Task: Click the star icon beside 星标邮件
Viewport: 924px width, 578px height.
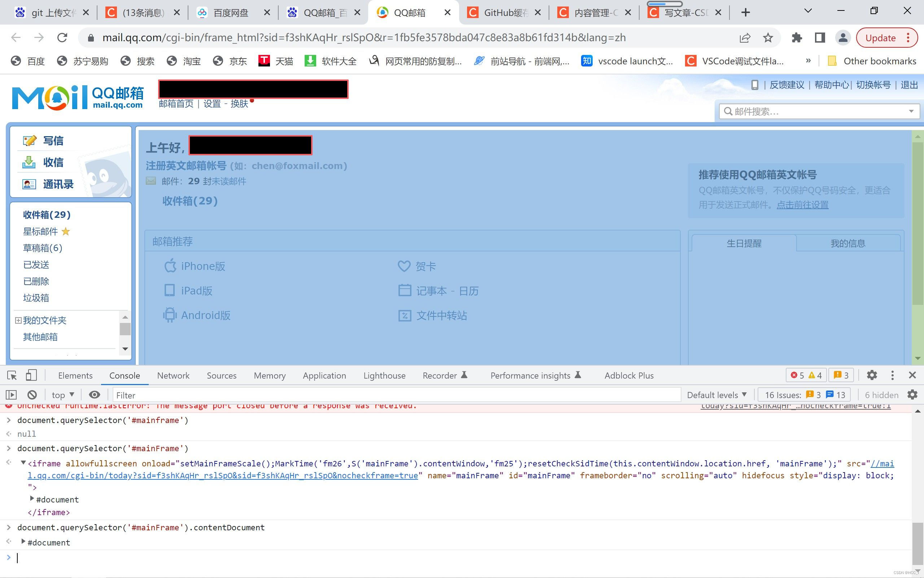Action: (66, 231)
